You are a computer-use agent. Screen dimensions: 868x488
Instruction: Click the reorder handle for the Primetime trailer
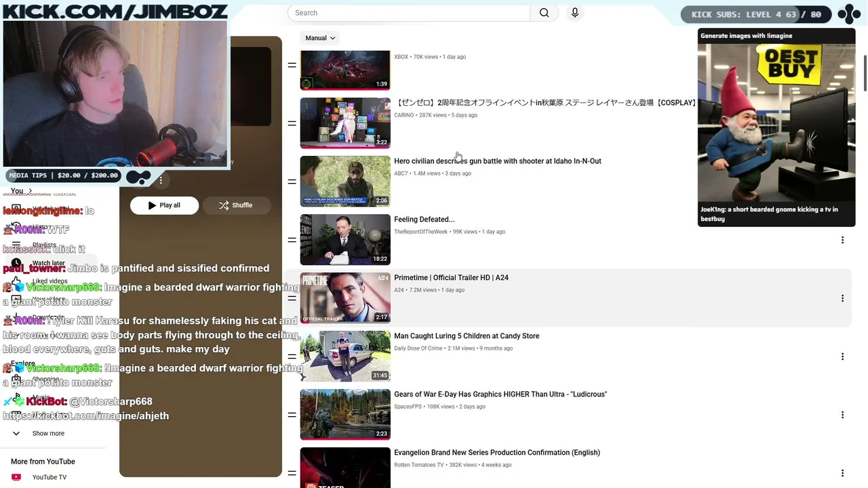[292, 298]
